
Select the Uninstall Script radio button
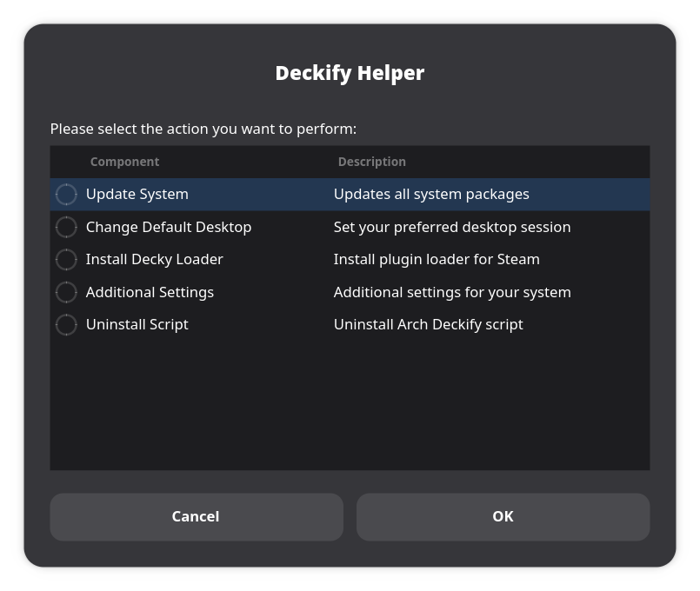[66, 324]
